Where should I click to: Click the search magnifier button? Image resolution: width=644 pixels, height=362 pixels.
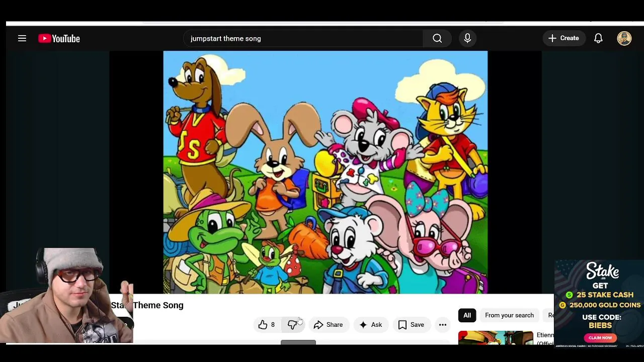click(437, 38)
